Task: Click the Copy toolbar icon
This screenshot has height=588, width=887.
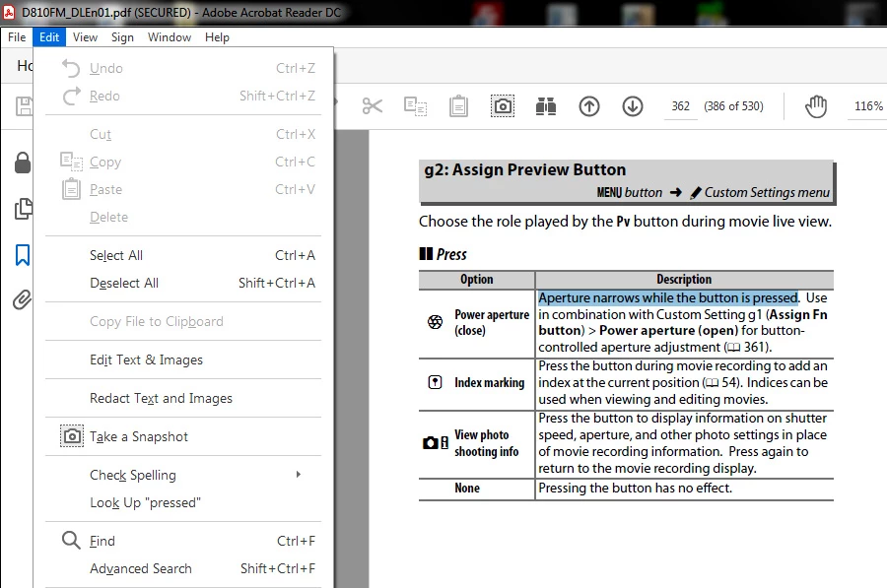Action: (415, 105)
